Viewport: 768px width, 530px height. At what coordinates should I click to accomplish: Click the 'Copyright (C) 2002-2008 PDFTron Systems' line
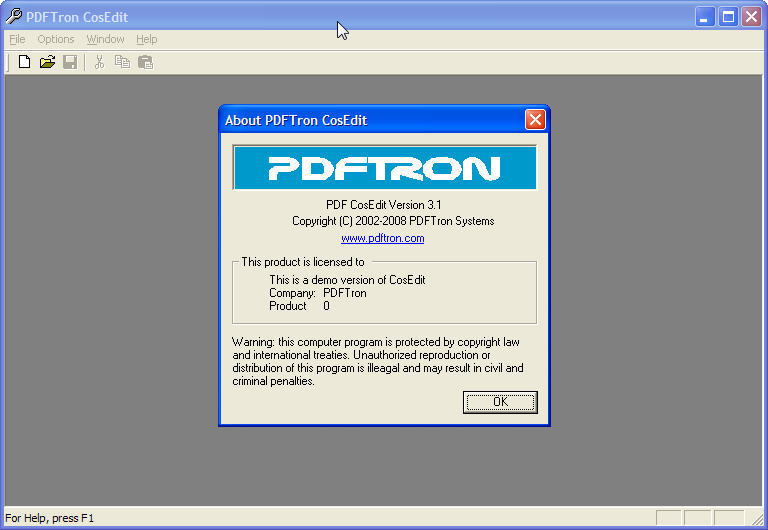tap(393, 221)
